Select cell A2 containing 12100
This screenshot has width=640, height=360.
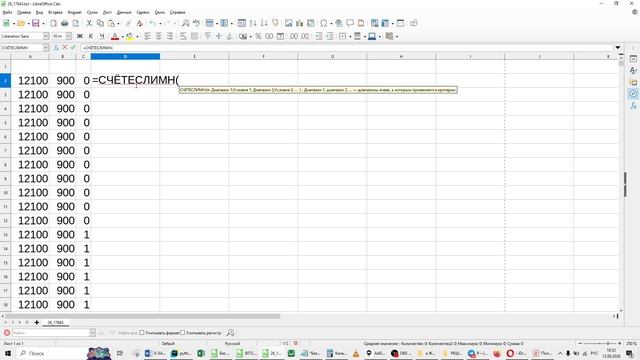click(30, 80)
